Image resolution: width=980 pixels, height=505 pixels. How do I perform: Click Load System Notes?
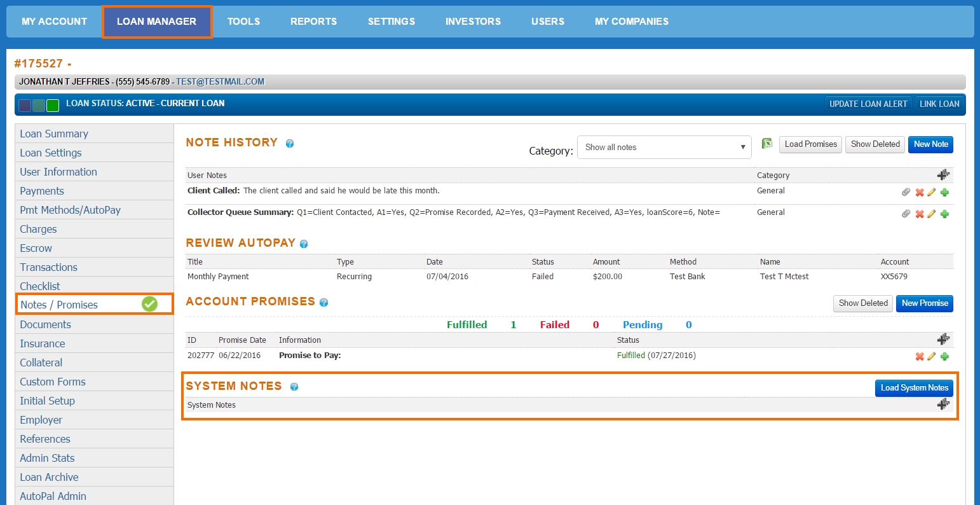click(x=914, y=388)
